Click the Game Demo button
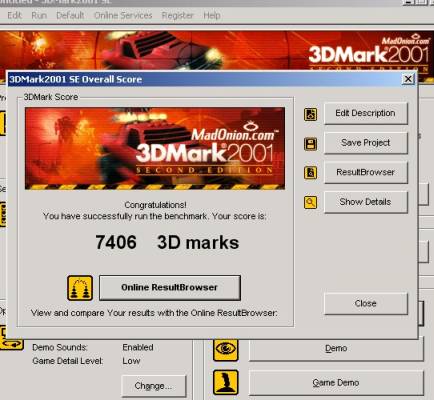 pyautogui.click(x=336, y=383)
